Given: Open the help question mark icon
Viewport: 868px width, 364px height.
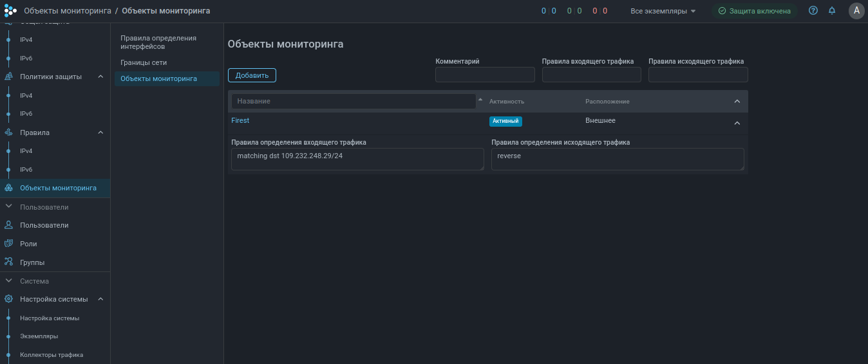Looking at the screenshot, I should tap(813, 11).
